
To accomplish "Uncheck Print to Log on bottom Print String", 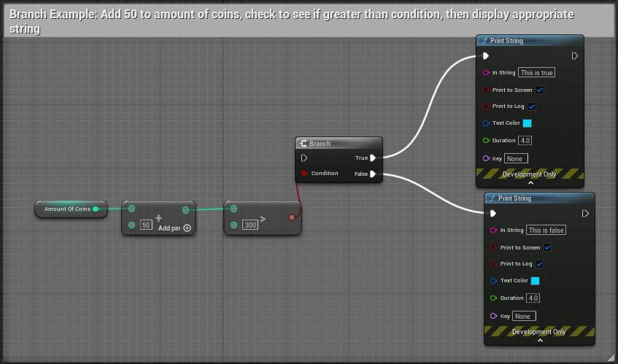I will (540, 264).
